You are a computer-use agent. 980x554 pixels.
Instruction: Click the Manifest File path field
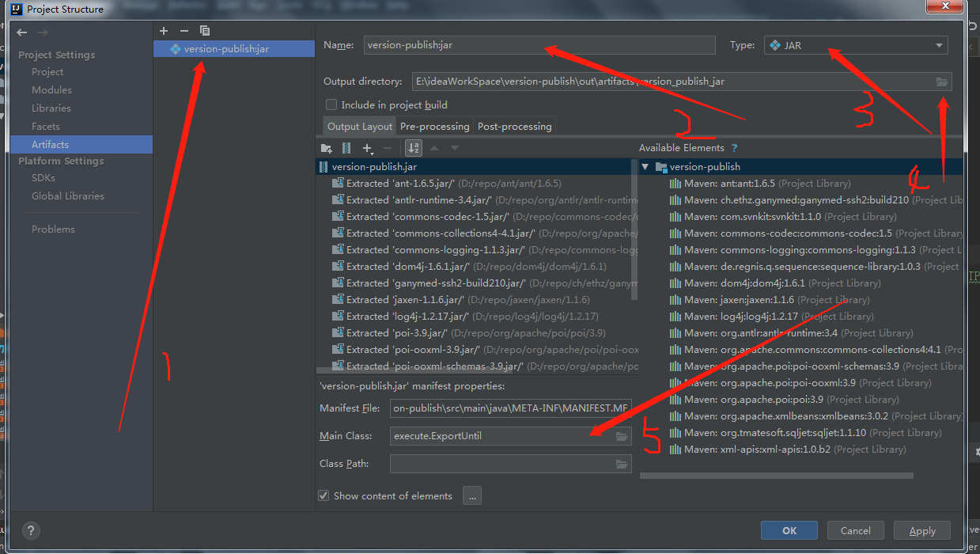pyautogui.click(x=511, y=408)
